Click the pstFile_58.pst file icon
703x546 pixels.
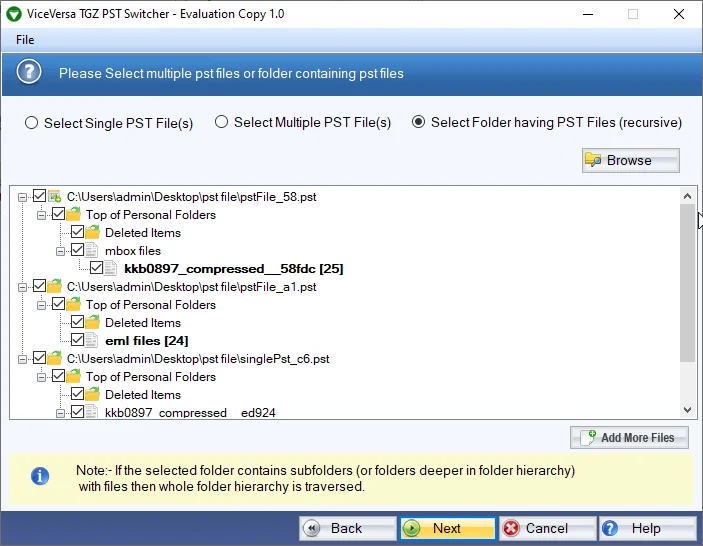point(54,196)
